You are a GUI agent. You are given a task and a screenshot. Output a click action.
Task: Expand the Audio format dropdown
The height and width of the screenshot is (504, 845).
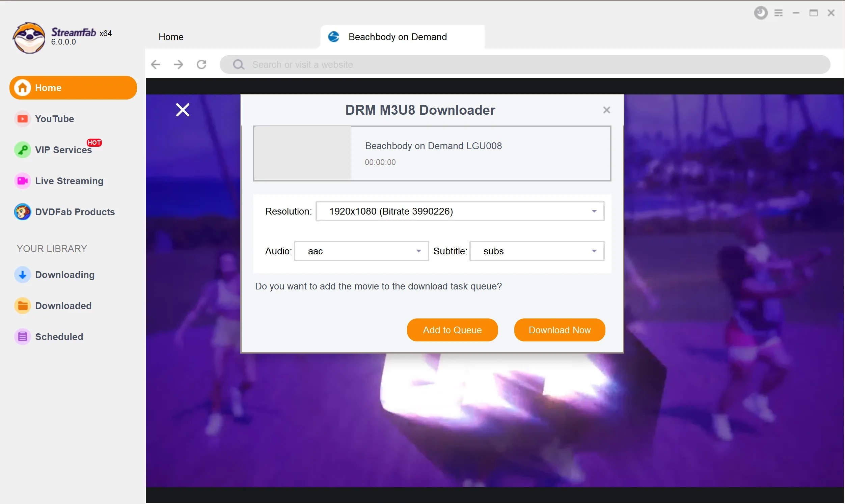click(419, 250)
